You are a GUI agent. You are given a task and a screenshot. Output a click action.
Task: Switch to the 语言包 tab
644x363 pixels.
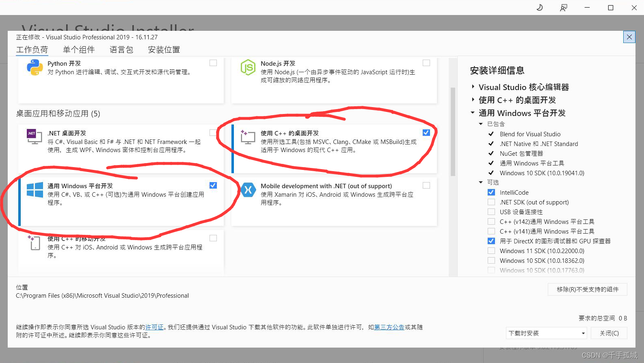(121, 49)
